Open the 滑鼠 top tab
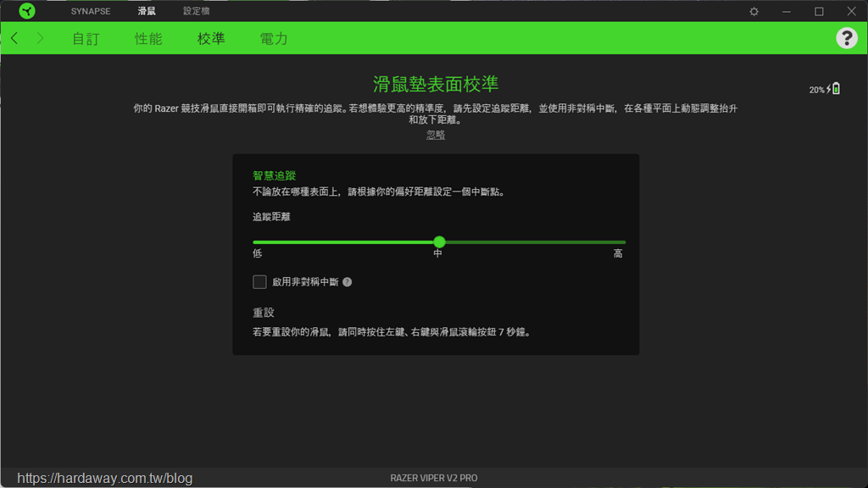Image resolution: width=868 pixels, height=488 pixels. pos(147,11)
